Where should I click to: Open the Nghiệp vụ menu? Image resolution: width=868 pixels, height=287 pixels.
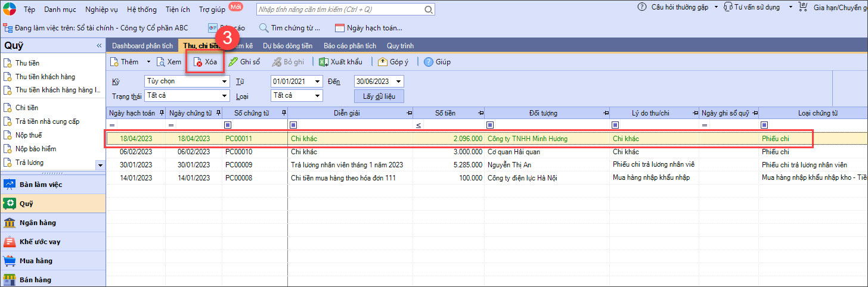[101, 10]
